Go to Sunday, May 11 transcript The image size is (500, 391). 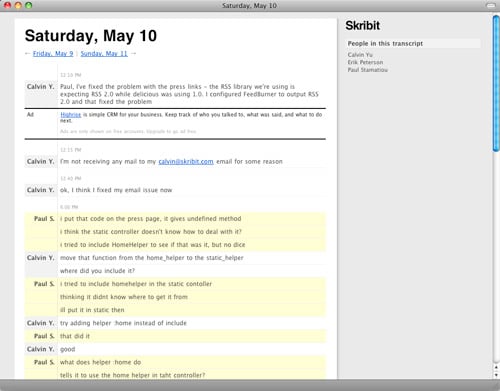tap(104, 53)
